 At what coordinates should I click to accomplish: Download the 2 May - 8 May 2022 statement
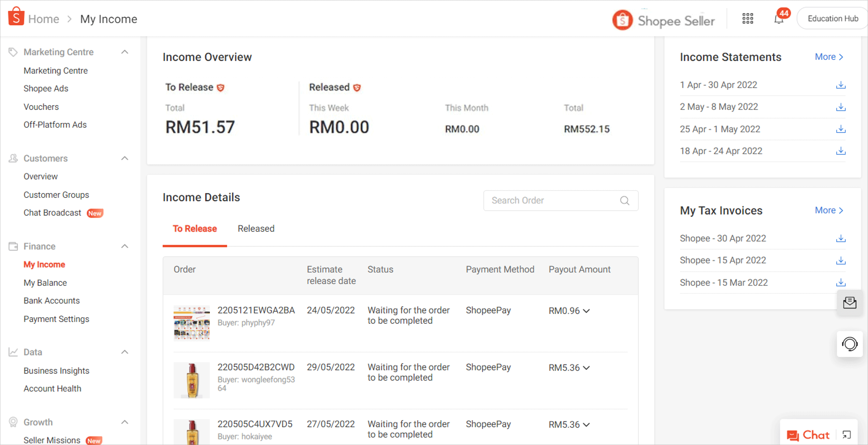pyautogui.click(x=840, y=107)
